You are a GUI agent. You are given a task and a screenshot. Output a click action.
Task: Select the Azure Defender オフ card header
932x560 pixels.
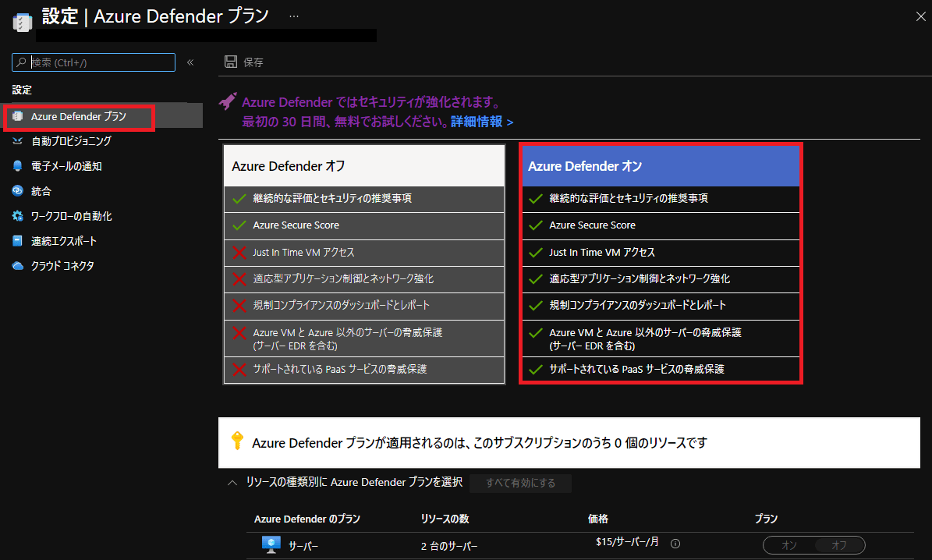pyautogui.click(x=364, y=166)
